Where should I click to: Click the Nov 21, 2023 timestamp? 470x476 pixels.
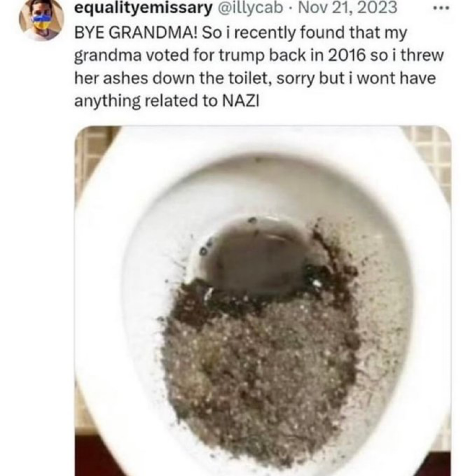pos(347,8)
